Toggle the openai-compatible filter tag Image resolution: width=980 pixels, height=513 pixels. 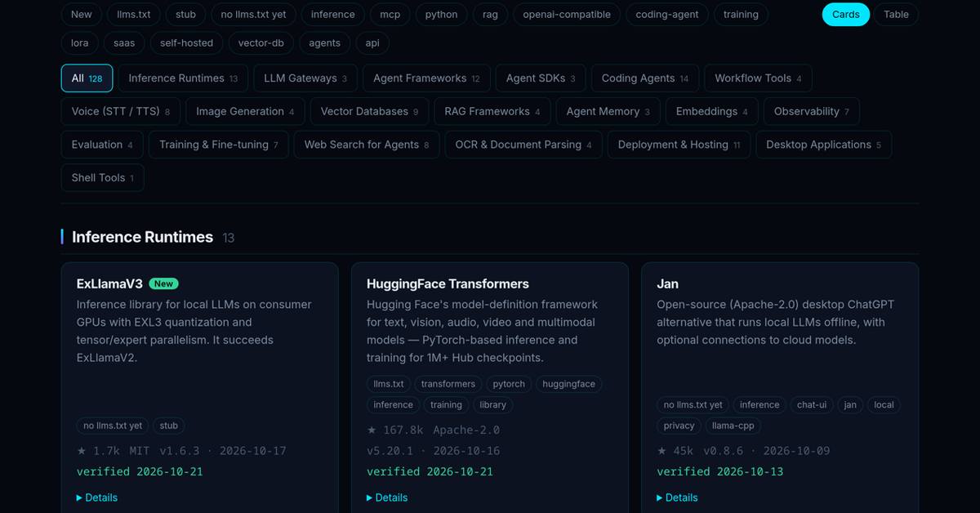[x=567, y=15]
